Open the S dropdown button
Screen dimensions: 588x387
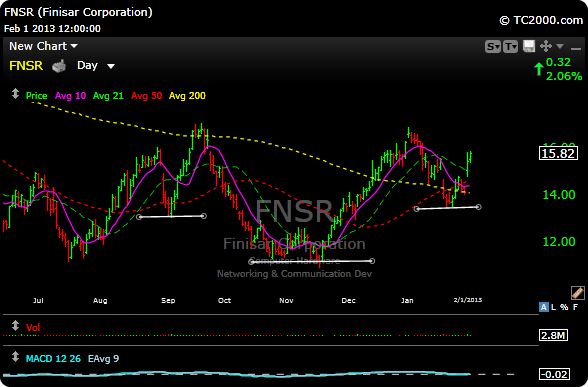point(492,47)
